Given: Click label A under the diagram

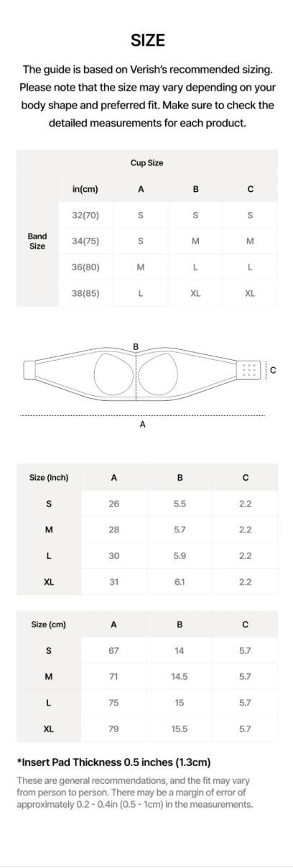Looking at the screenshot, I should pyautogui.click(x=142, y=425).
